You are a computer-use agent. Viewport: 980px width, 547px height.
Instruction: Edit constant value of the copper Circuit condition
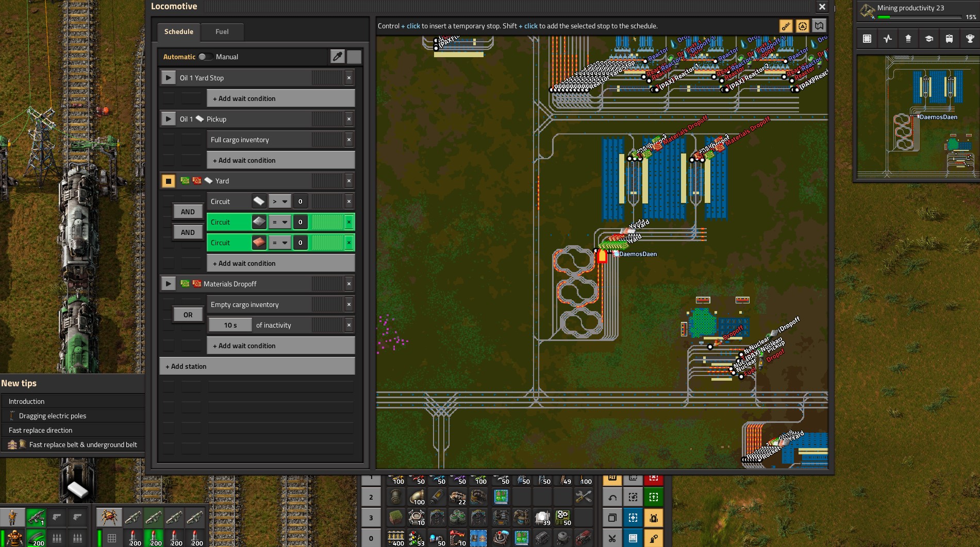(x=301, y=243)
